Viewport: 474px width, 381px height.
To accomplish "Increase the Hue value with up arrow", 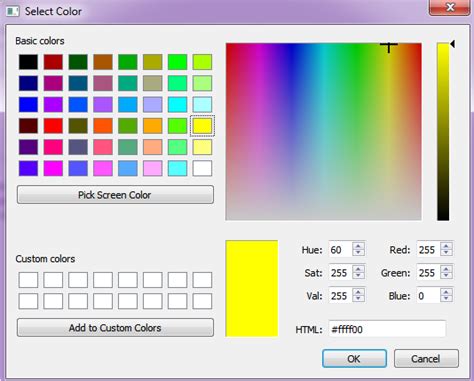I will (x=358, y=246).
